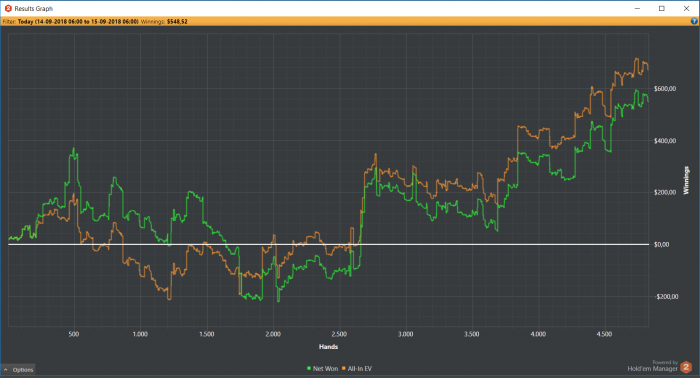700x378 pixels.
Task: Close the Results Graph window
Action: [x=687, y=8]
